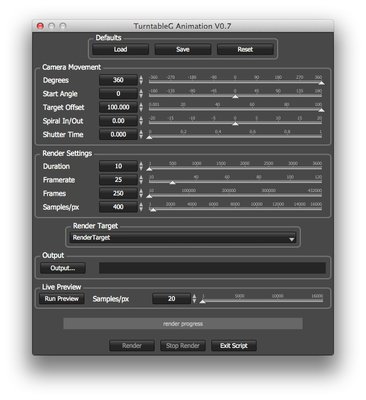Start the live preview with Run Preview
The width and height of the screenshot is (366, 400).
(62, 299)
